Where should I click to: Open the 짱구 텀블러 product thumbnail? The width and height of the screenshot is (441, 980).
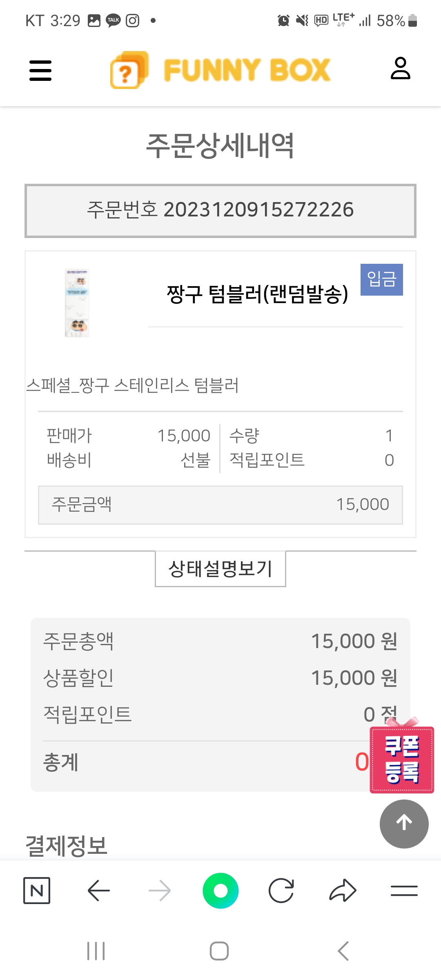coord(77,303)
